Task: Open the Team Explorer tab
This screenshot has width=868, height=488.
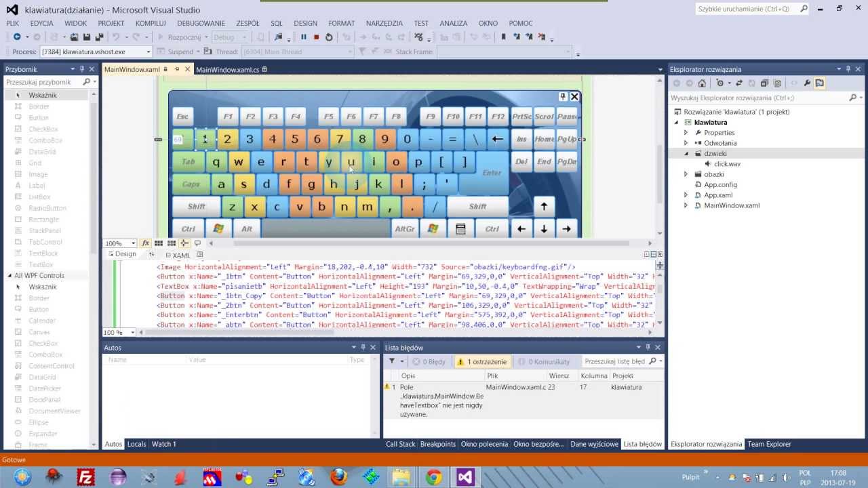Action: point(769,444)
